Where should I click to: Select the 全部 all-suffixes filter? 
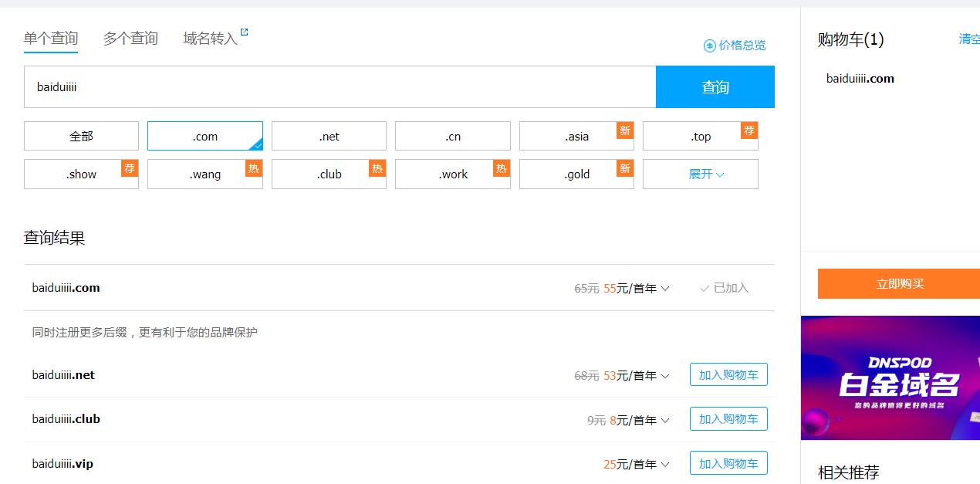click(81, 136)
